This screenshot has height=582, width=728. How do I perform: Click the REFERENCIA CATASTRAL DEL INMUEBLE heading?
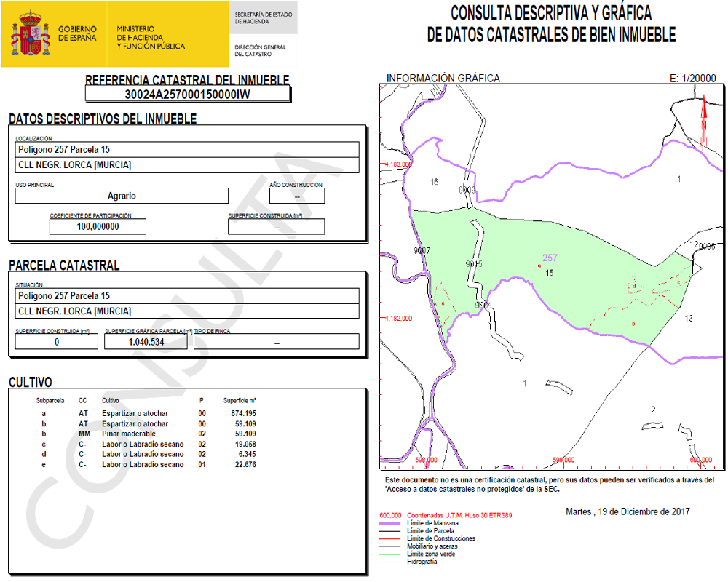(x=187, y=80)
